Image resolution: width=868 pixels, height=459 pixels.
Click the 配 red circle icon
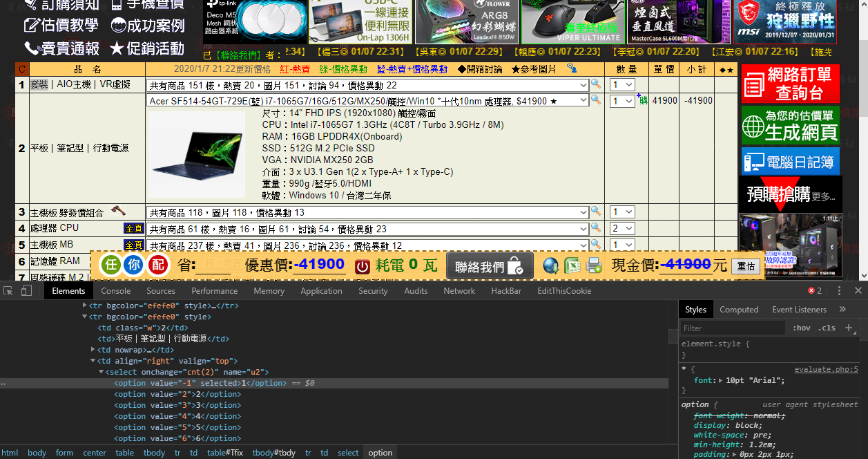coord(158,265)
